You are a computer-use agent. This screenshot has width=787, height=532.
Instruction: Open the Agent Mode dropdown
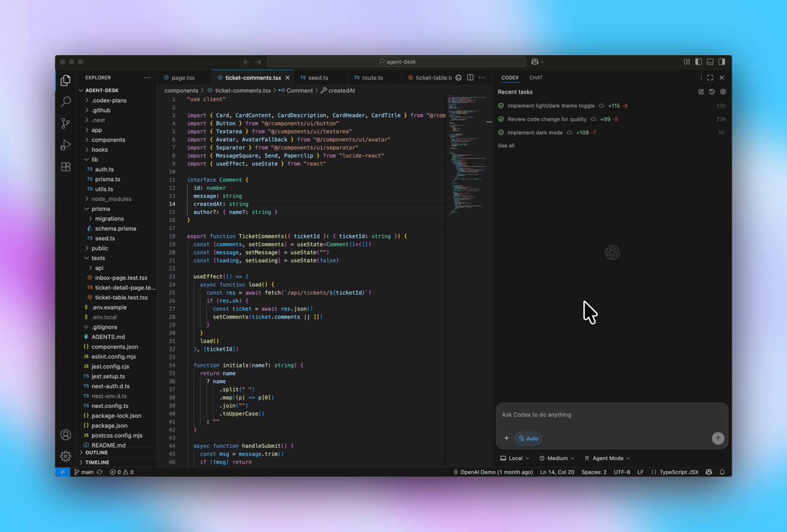pos(607,459)
